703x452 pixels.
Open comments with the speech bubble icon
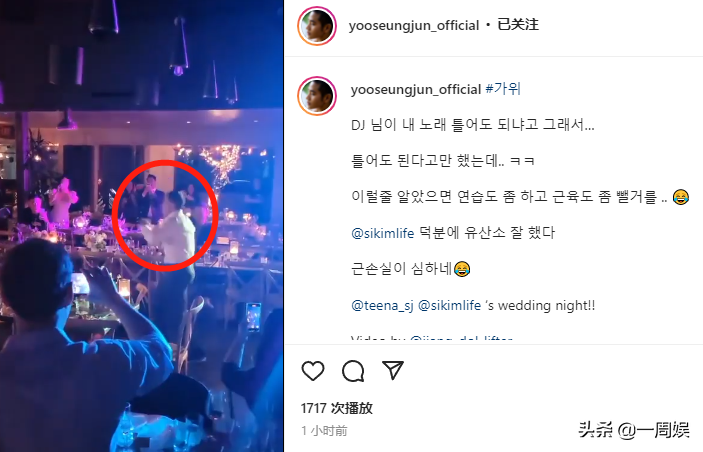point(353,371)
